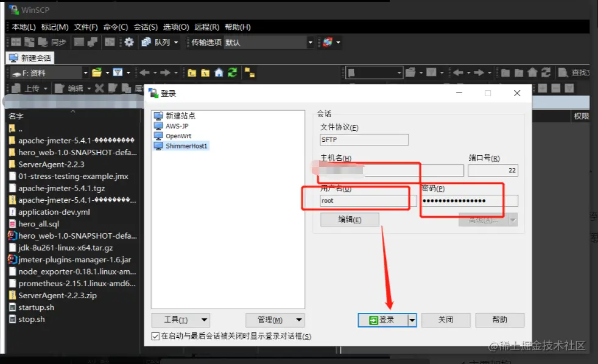
Task: Click the synchronize icon before 同步
Action: pos(43,42)
